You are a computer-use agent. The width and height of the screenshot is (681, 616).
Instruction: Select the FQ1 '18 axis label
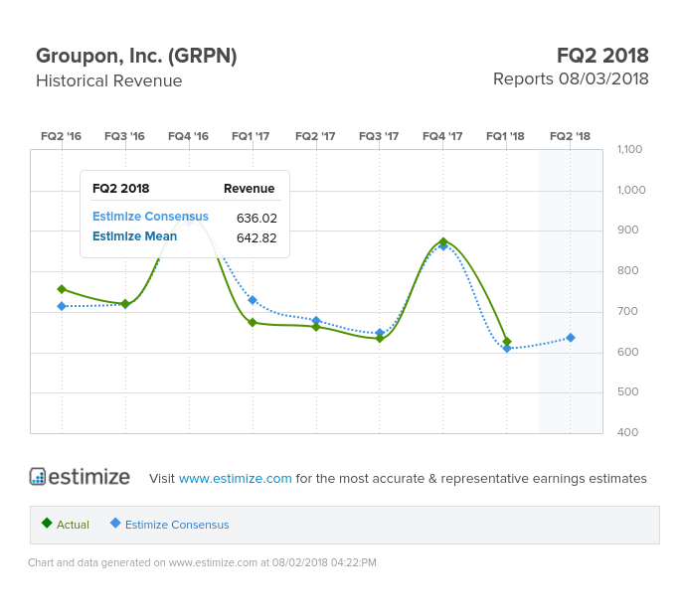505,136
